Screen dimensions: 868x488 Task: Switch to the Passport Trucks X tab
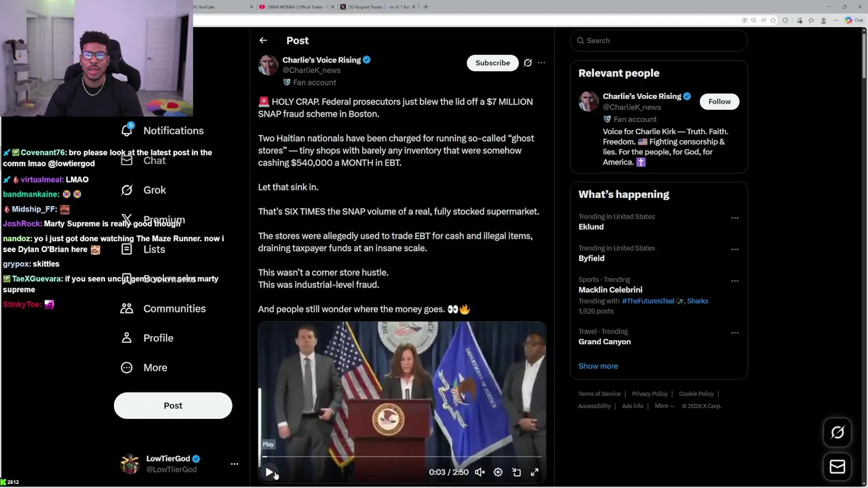378,7
